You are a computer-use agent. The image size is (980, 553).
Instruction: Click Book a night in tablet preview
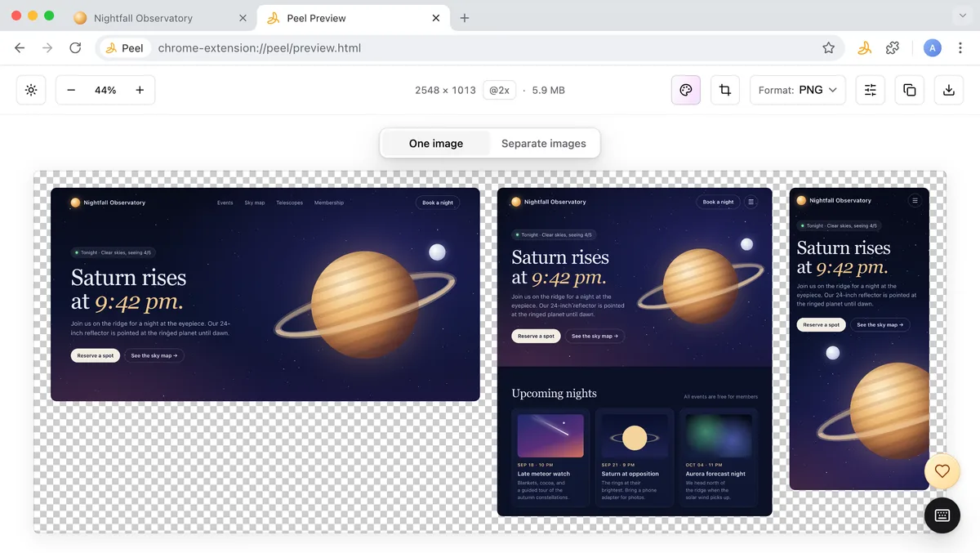[719, 202]
